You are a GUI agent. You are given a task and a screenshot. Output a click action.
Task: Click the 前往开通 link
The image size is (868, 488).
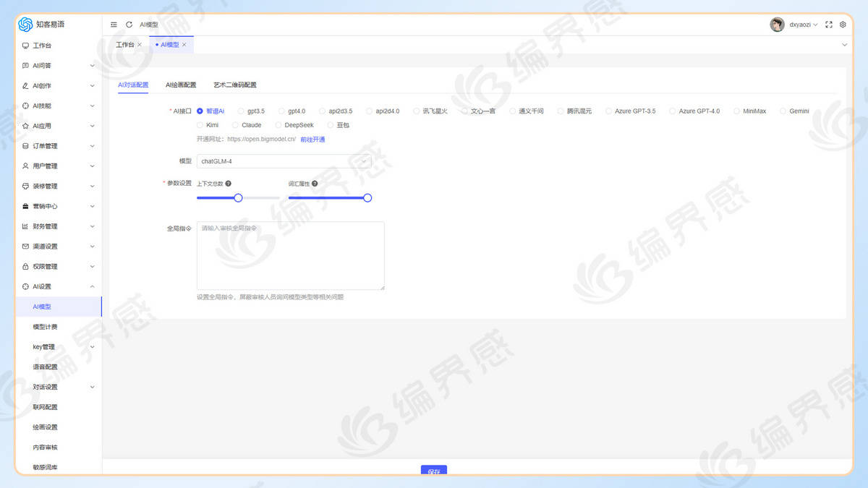[x=312, y=140]
